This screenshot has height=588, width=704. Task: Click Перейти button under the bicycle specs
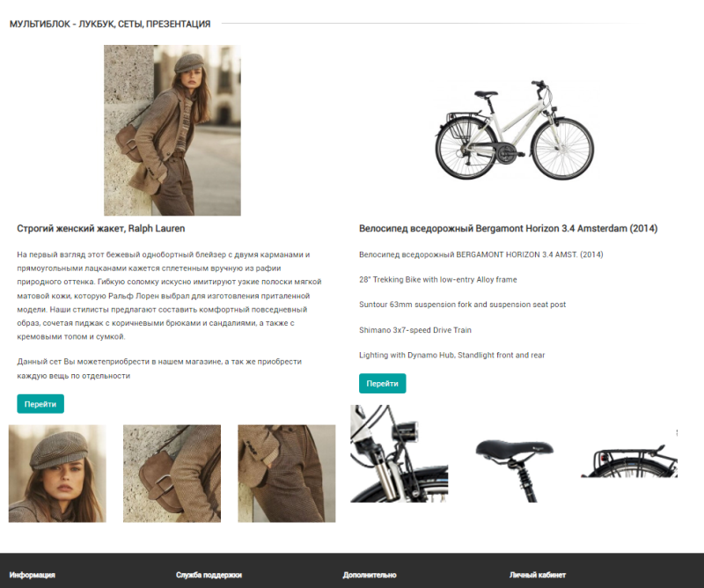tap(383, 383)
